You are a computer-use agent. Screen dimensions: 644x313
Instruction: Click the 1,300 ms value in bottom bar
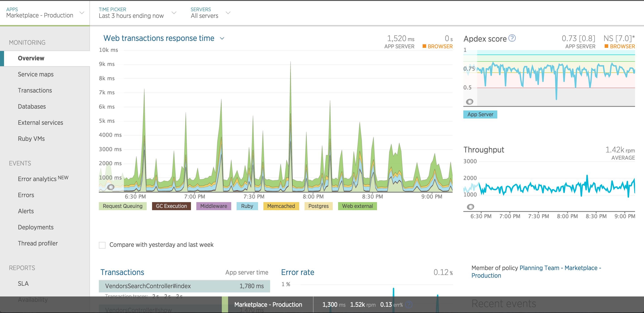pos(334,305)
